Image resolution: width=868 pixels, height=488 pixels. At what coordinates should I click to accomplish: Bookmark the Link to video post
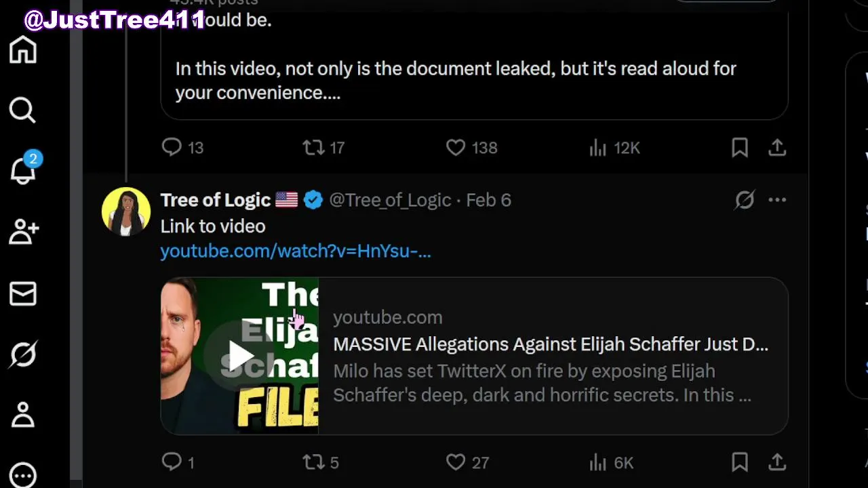[x=740, y=462]
